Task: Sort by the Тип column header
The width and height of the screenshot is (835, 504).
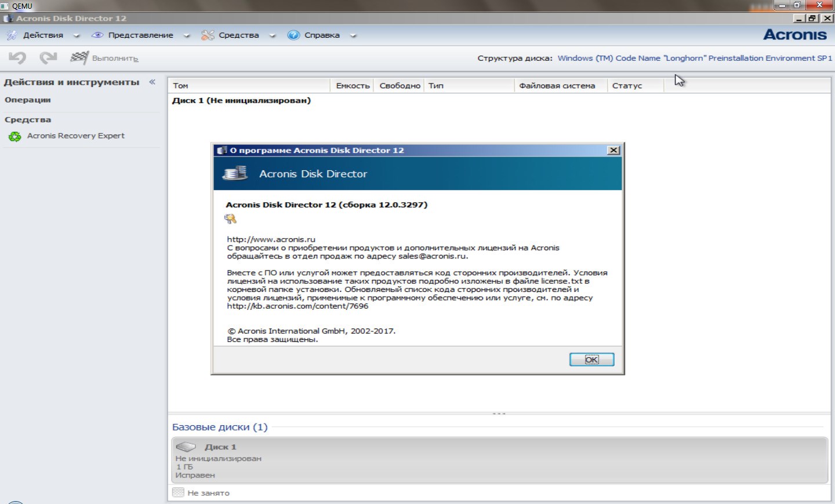Action: [469, 85]
